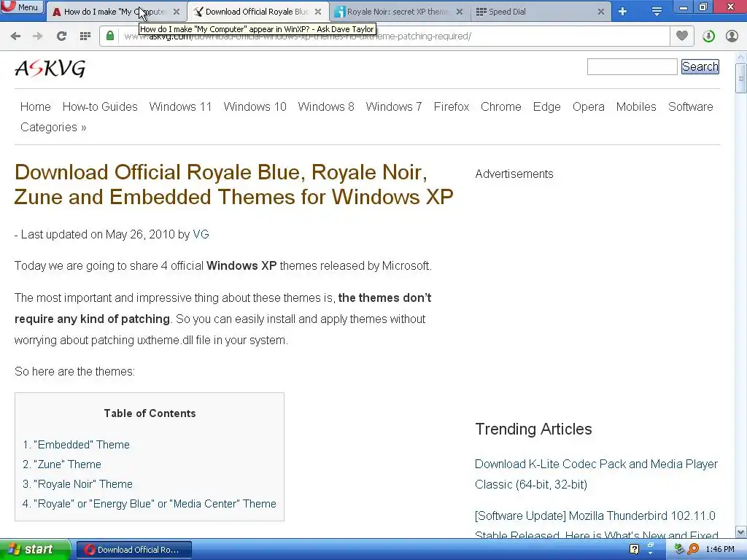Open Windows 8 navigation link
Screen dimensions: 747x560
[x=326, y=106]
